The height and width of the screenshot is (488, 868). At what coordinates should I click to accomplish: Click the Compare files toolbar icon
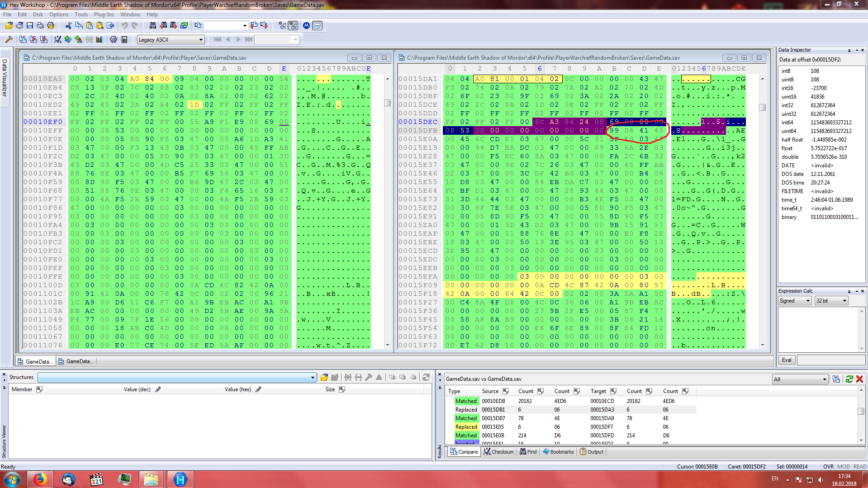click(23, 40)
